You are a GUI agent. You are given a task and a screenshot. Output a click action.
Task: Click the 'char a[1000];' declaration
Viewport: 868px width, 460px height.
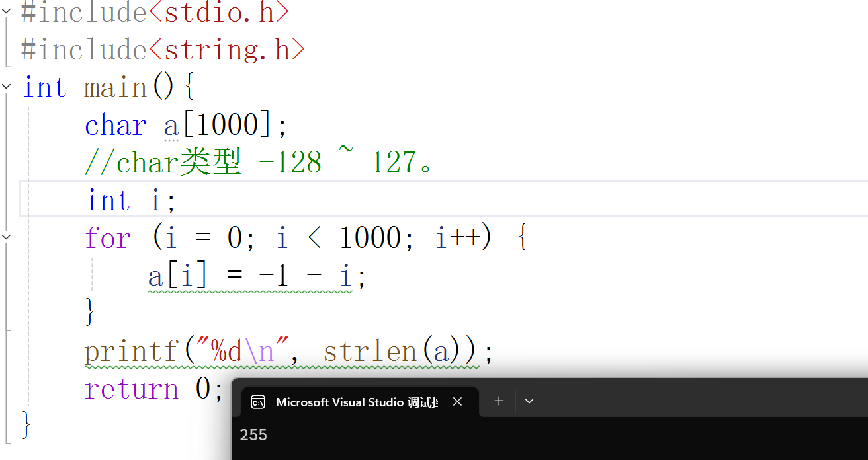[187, 125]
